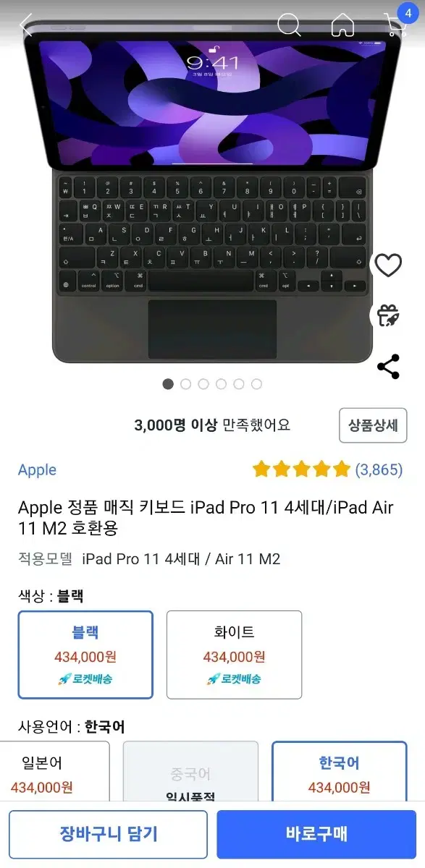Select 블랙 color option
425x868 pixels.
click(85, 655)
